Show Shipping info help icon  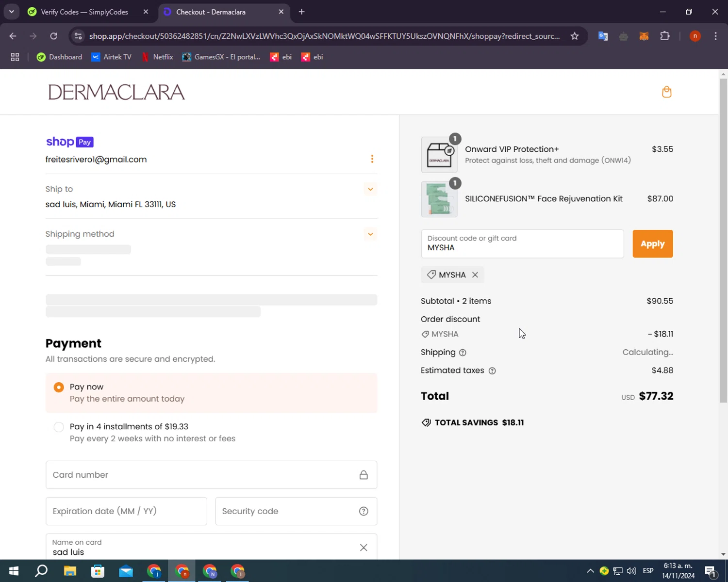(463, 353)
